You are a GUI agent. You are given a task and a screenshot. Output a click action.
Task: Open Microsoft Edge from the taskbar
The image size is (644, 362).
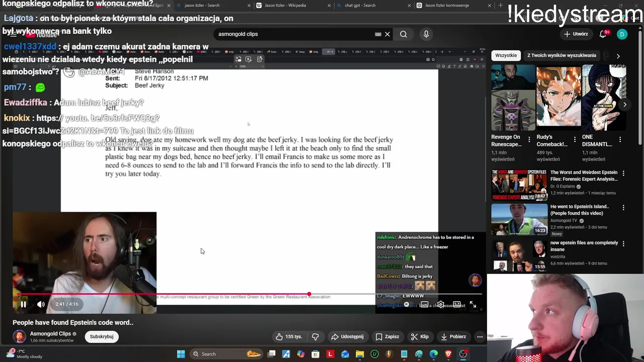point(434,354)
